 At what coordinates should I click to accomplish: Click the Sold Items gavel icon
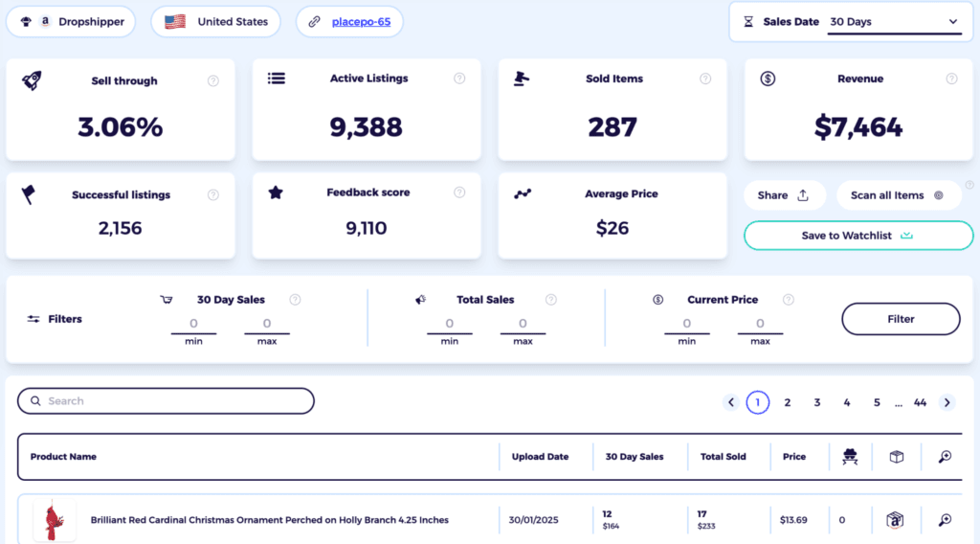[522, 79]
